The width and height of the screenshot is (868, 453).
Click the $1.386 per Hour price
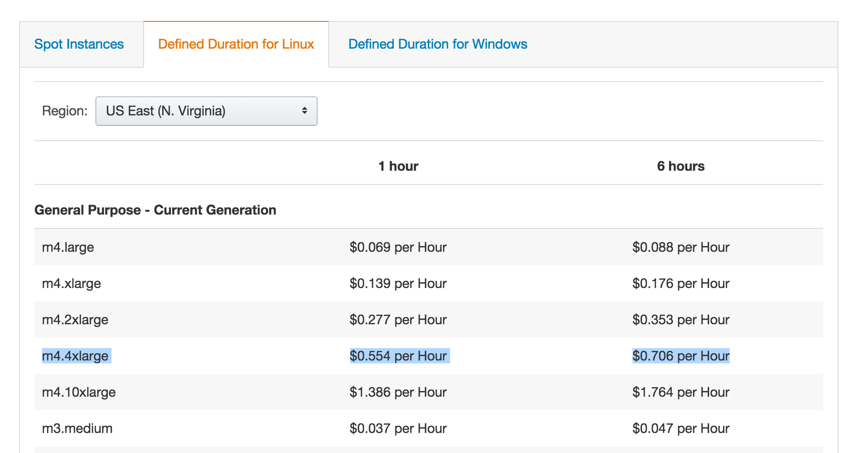(398, 392)
